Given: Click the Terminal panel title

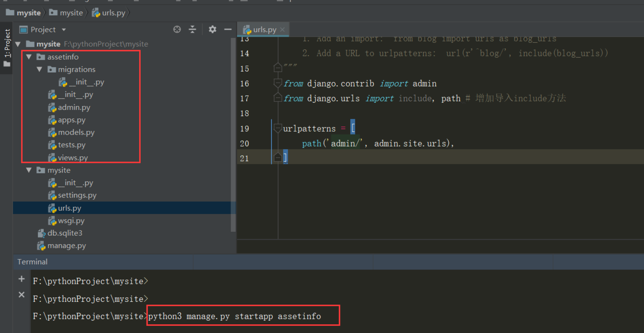Looking at the screenshot, I should point(32,262).
